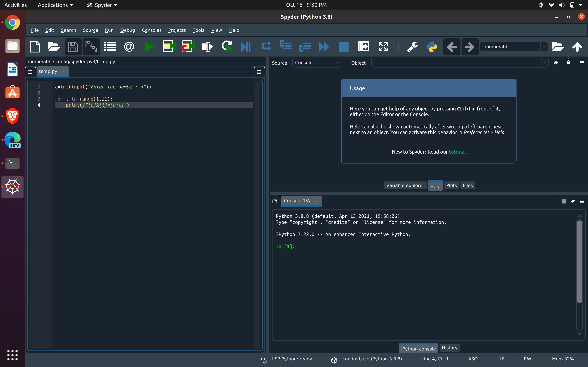Viewport: 588px width, 367px height.
Task: Open the PYTHONPATH manager icon
Action: tap(432, 47)
